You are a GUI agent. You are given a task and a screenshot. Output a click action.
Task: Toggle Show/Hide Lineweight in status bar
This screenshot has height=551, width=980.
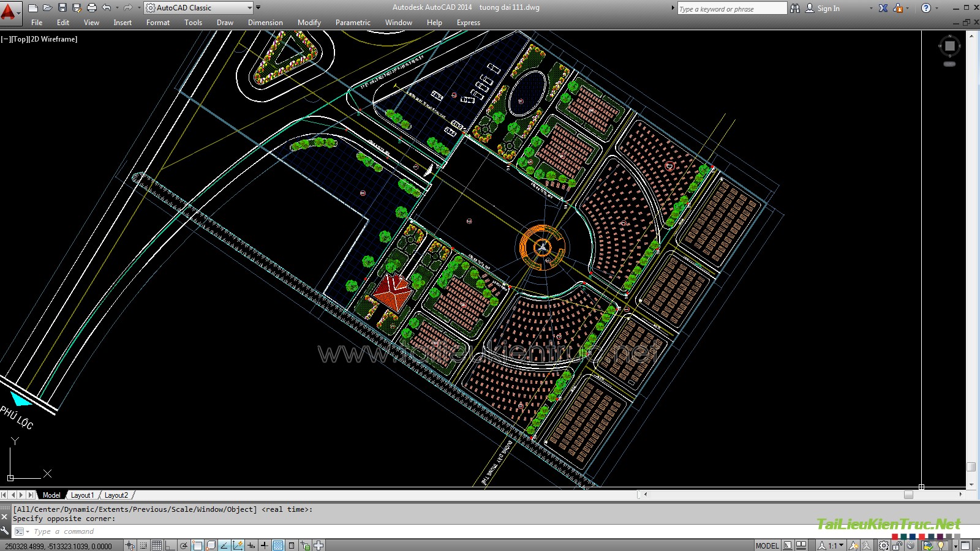pyautogui.click(x=265, y=545)
